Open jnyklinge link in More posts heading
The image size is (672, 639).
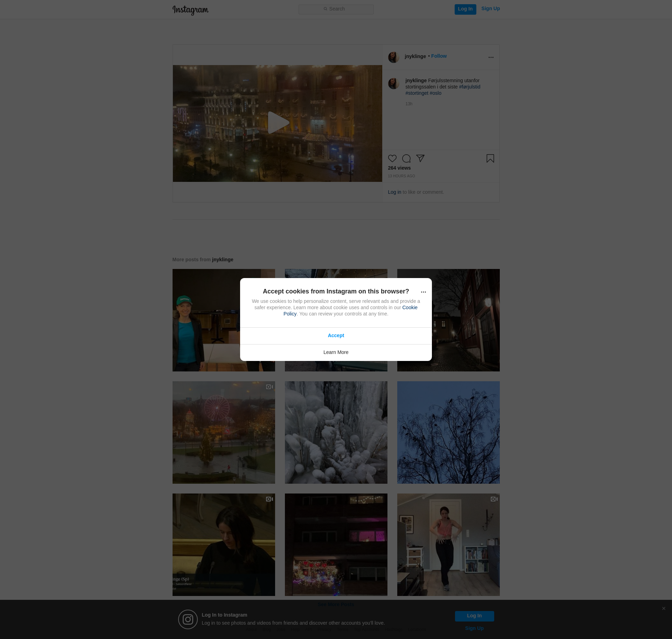tap(223, 260)
